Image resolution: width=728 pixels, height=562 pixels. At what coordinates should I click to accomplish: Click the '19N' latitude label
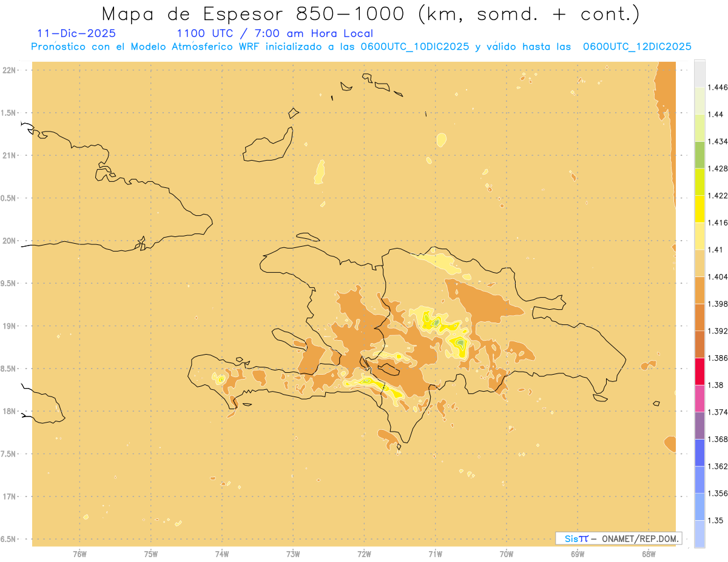10,326
